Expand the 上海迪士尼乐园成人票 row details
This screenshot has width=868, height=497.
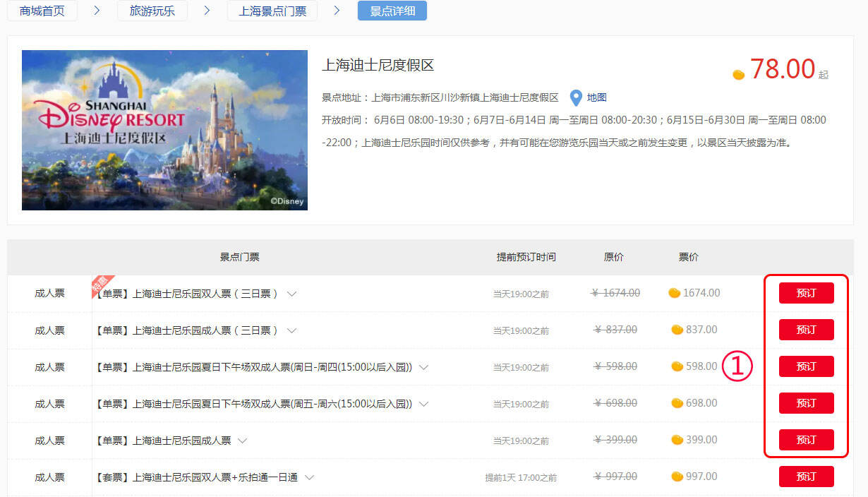point(243,440)
